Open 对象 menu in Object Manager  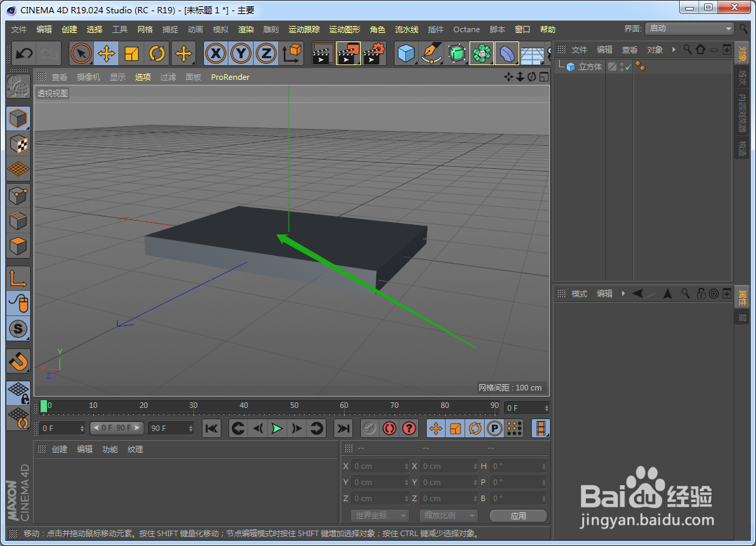pos(654,50)
